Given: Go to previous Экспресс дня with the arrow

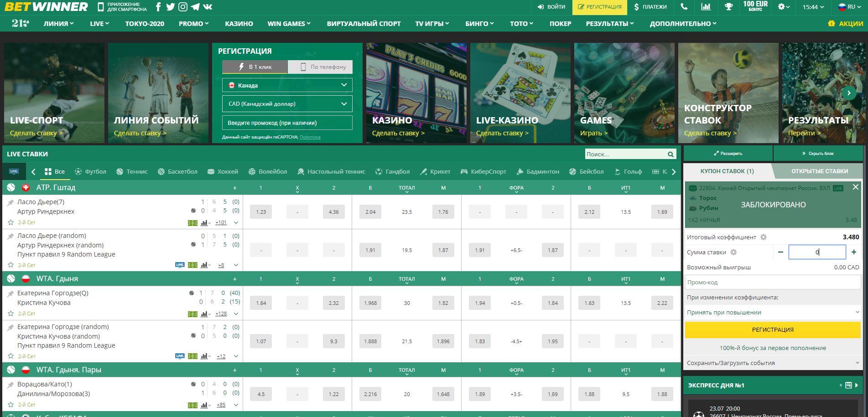Looking at the screenshot, I should coord(841,386).
